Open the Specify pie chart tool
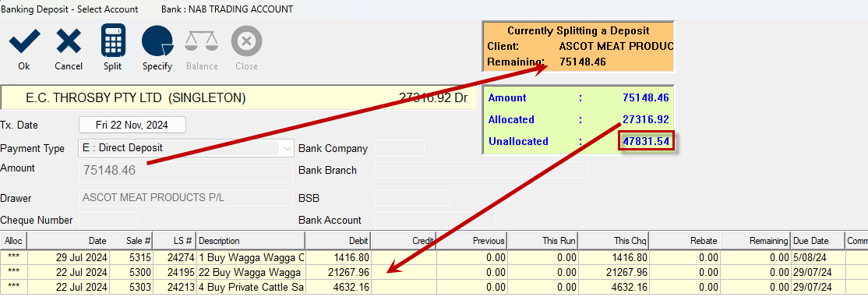868x304 pixels. [x=157, y=41]
